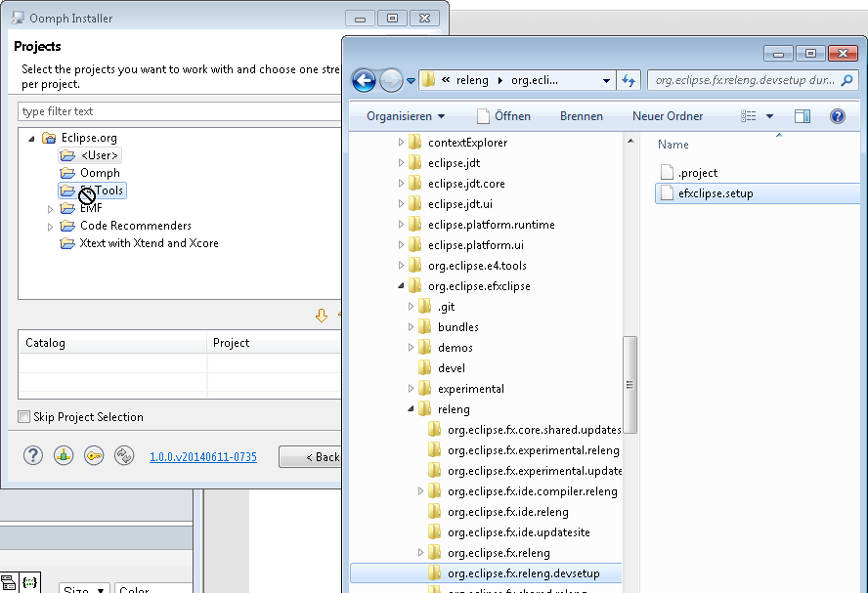Open the address bar history dropdown
Viewport: 868px width, 593px height.
pyautogui.click(x=606, y=81)
